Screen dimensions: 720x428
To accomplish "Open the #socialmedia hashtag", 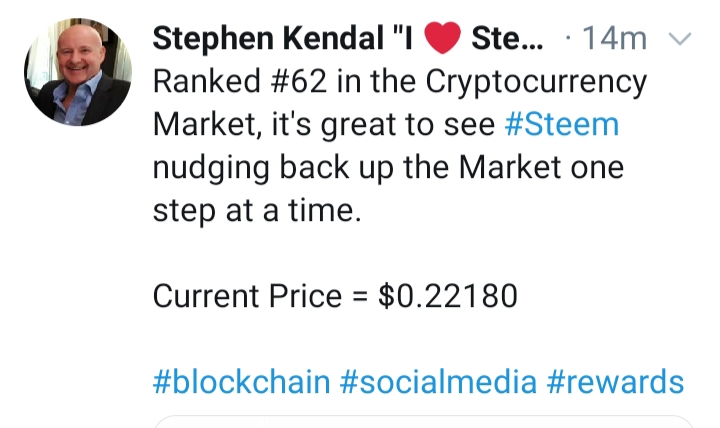I will [x=438, y=382].
